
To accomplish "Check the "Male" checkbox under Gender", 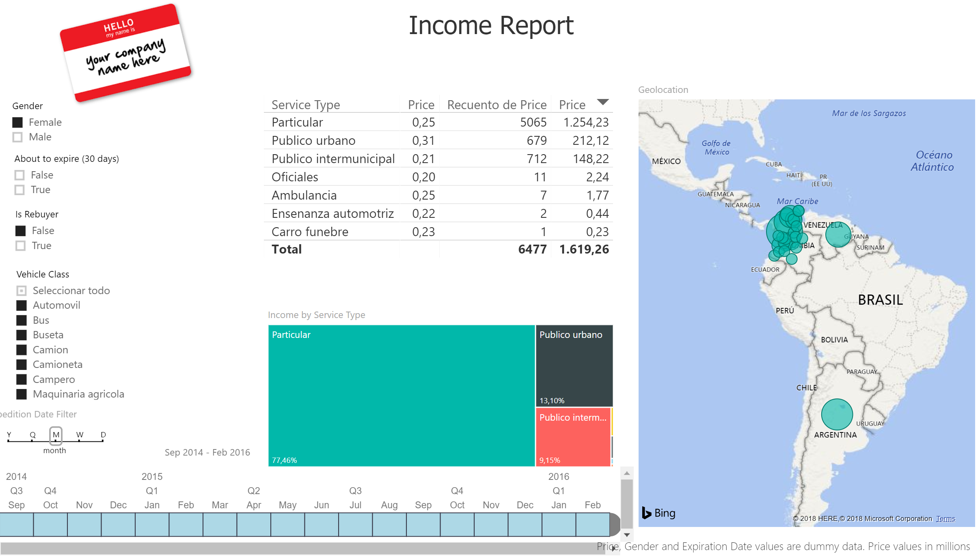I will (x=18, y=137).
